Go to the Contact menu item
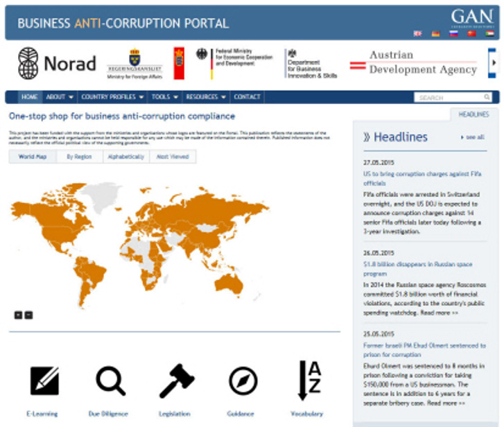The image size is (504, 427). [247, 97]
